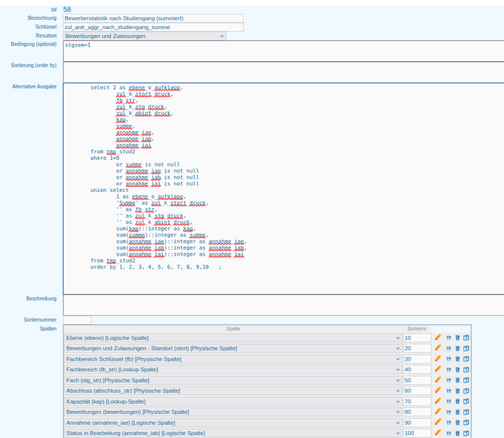Delete the Status in Bearbeitung row

458,433
